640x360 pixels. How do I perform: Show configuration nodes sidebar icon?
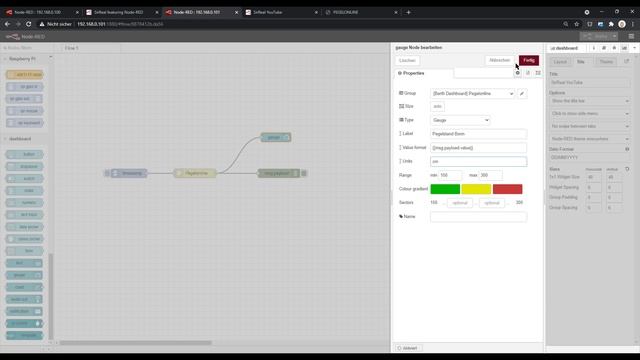pos(614,48)
